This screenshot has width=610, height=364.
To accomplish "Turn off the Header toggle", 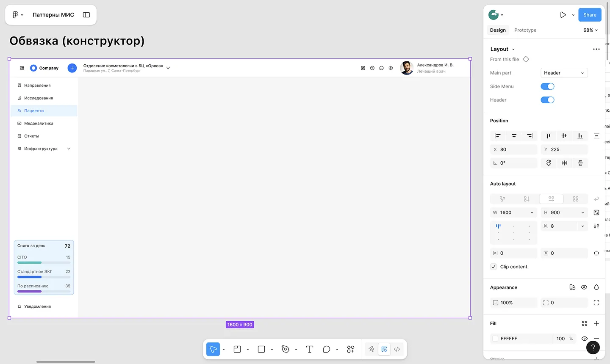I will point(547,100).
